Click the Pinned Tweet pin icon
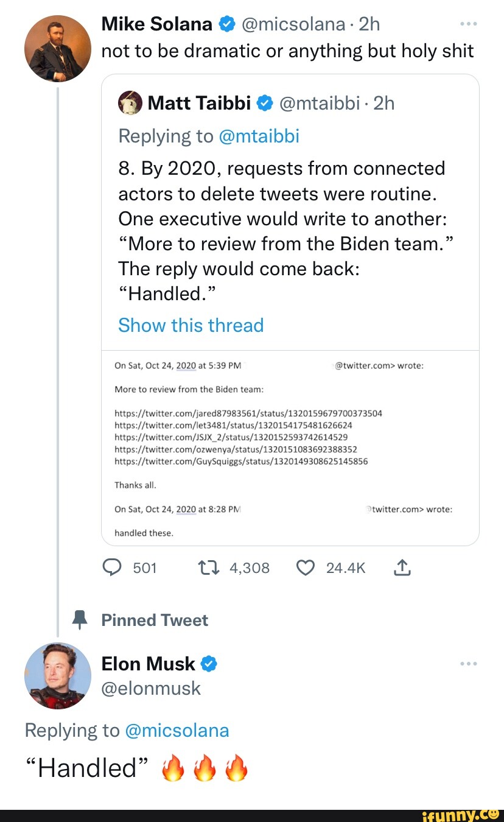Viewport: 504px width, 822px height. (80, 619)
